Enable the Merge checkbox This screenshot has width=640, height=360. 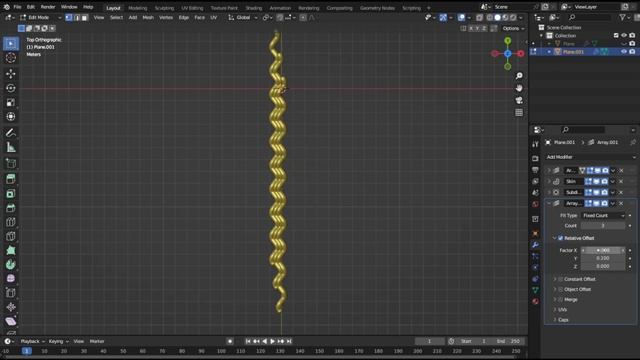(x=560, y=300)
